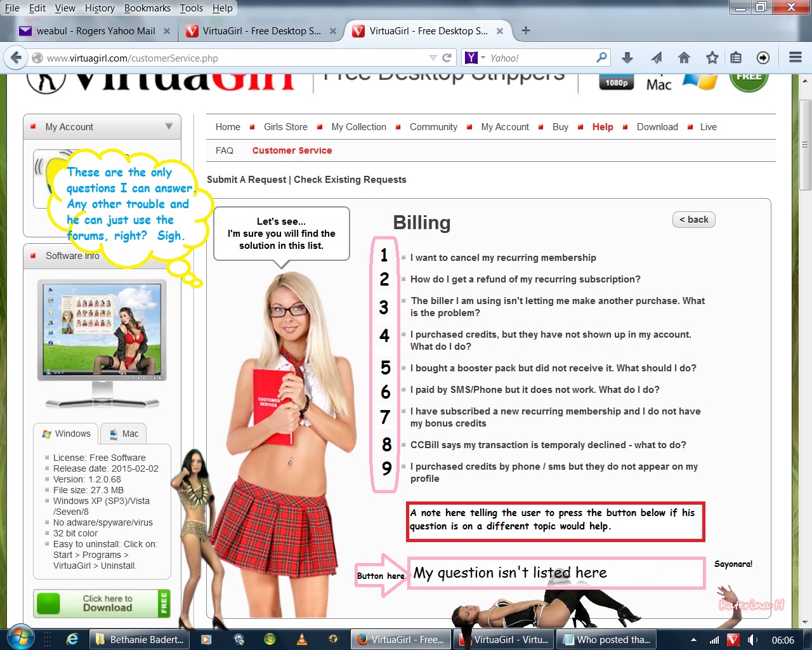Click the green Click here to Download button

102,603
